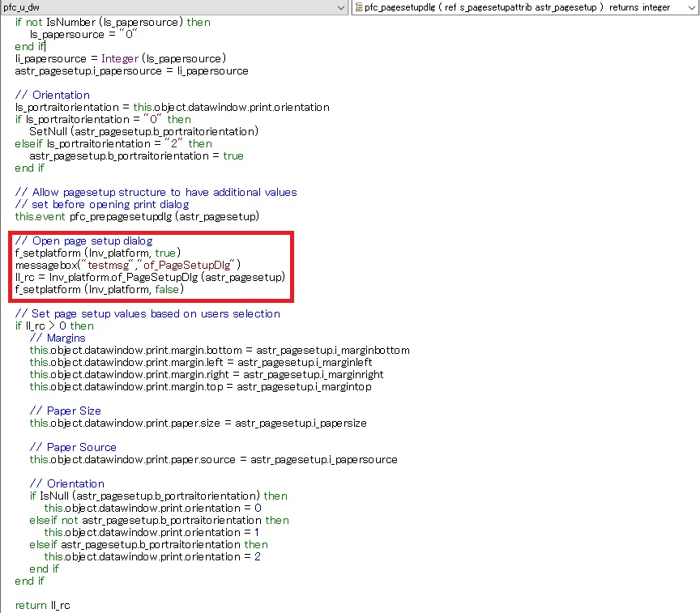Click the ll_rc = lnv_platform.of_PageSetupDlg line
This screenshot has height=613, width=700.
click(x=150, y=277)
